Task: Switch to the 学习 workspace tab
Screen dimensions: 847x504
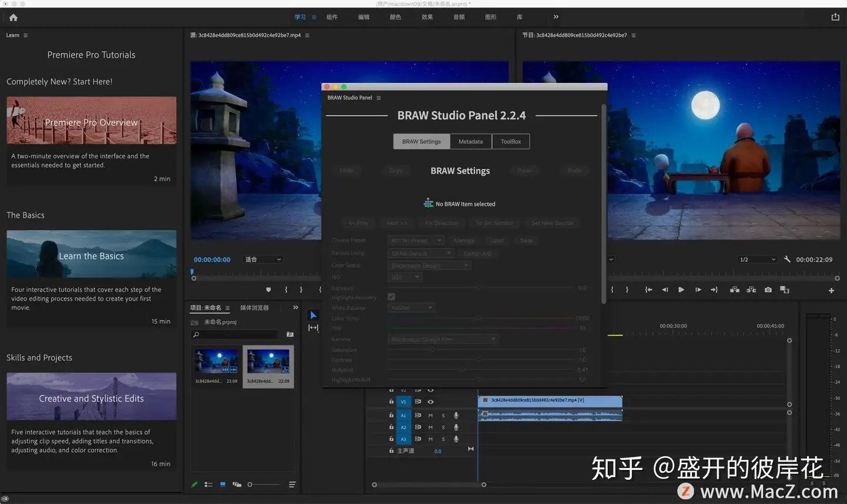Action: (300, 17)
